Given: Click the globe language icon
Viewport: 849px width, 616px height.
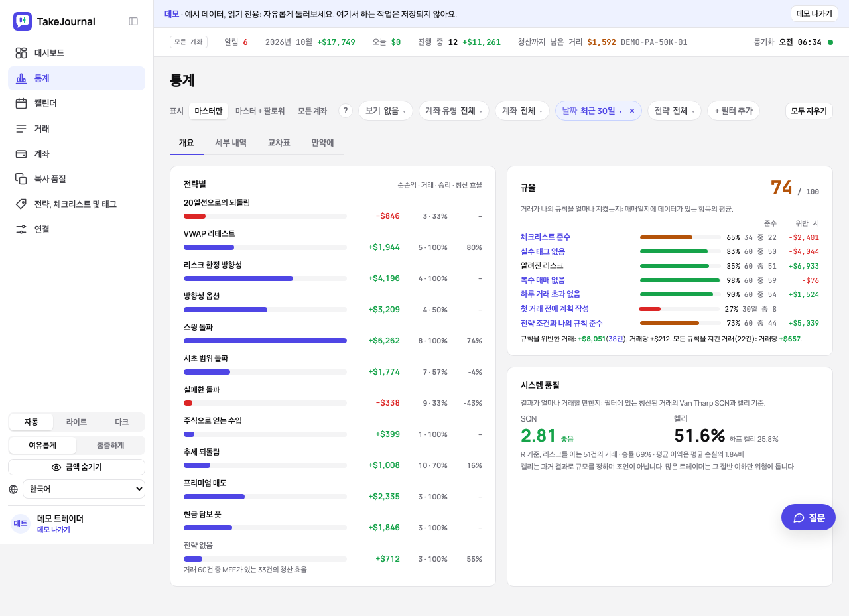Looking at the screenshot, I should pos(13,489).
